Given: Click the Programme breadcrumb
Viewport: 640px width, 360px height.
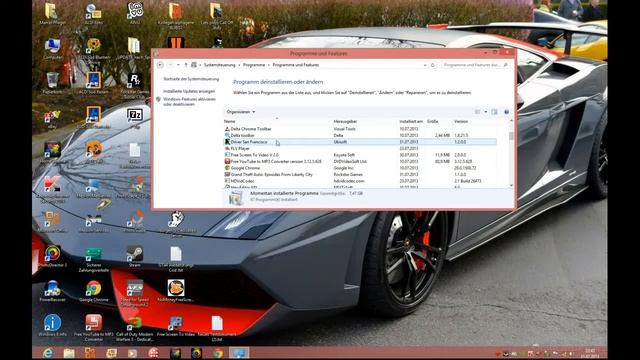Looking at the screenshot, I should pos(254,65).
